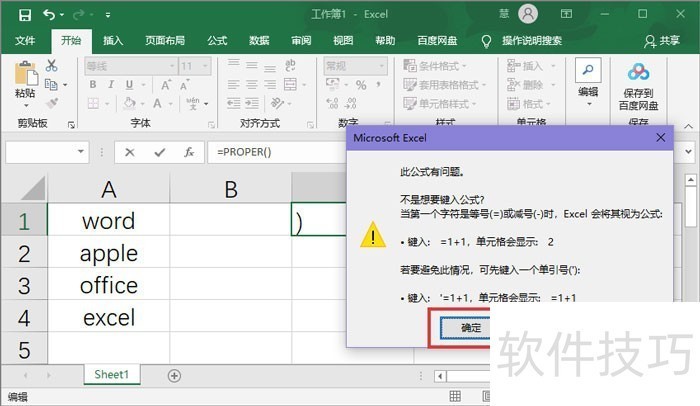Click the New Sheet plus icon
The width and height of the screenshot is (700, 406).
tap(174, 376)
